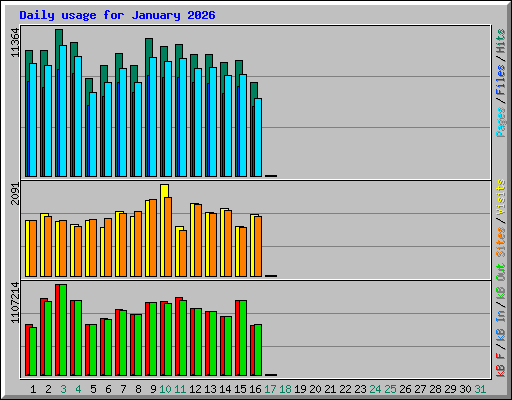Image resolution: width=512 pixels, height=400 pixels.
Task: Click day 30 on the x-axis
Action: click(x=465, y=389)
